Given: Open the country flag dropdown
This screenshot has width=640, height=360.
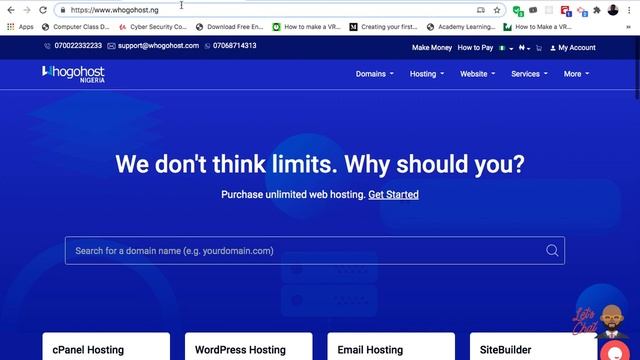Looking at the screenshot, I should (x=506, y=48).
